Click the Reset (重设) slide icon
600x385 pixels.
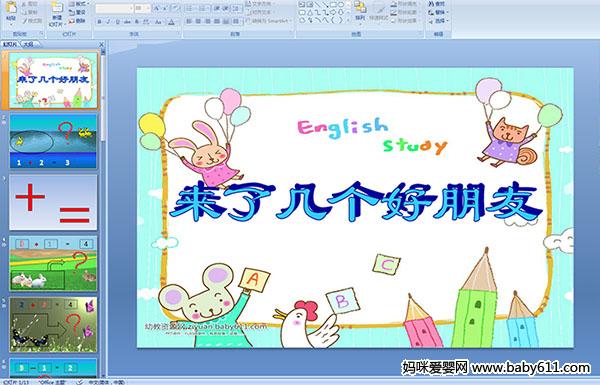coord(72,12)
